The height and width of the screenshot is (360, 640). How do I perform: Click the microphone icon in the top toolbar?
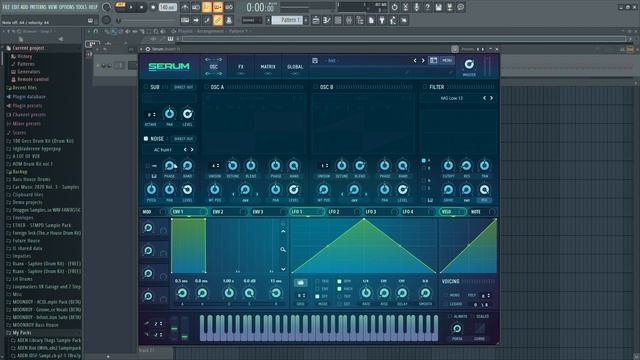pos(416,7)
